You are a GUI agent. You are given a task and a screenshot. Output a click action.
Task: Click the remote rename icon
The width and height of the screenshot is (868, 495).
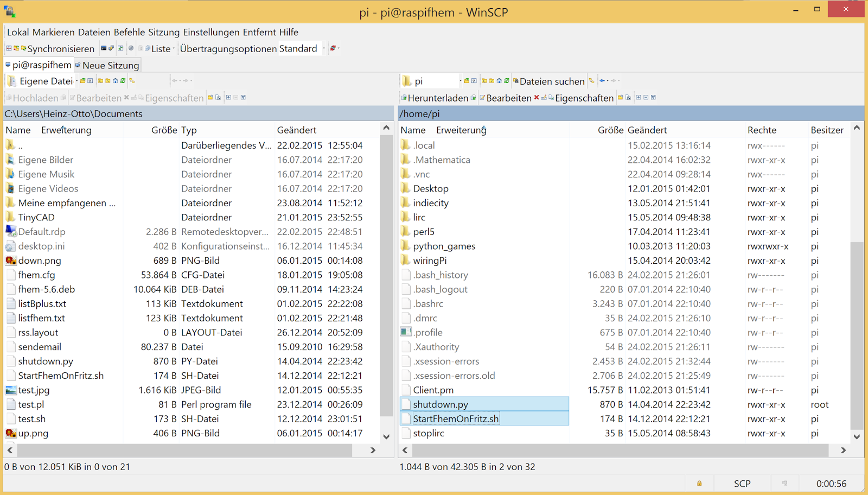[544, 98]
